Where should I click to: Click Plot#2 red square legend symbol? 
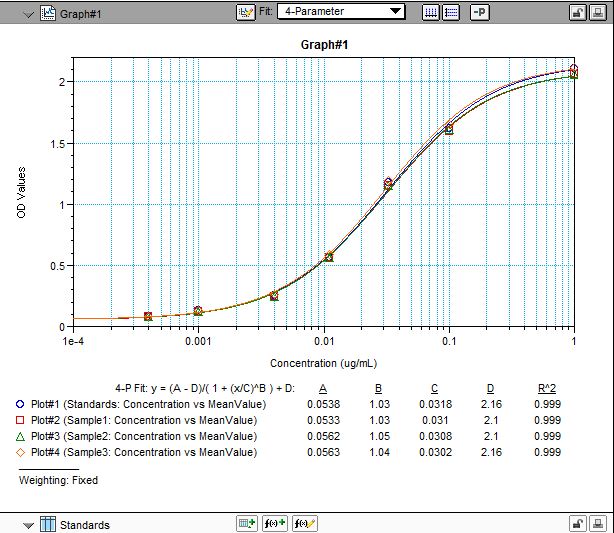[20, 420]
